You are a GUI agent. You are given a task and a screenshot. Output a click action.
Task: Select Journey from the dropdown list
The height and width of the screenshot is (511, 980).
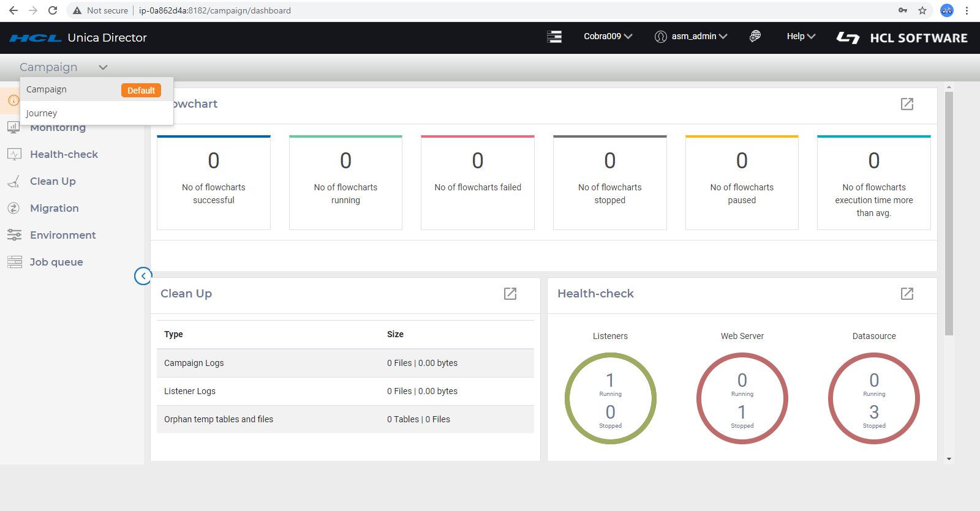[x=42, y=113]
